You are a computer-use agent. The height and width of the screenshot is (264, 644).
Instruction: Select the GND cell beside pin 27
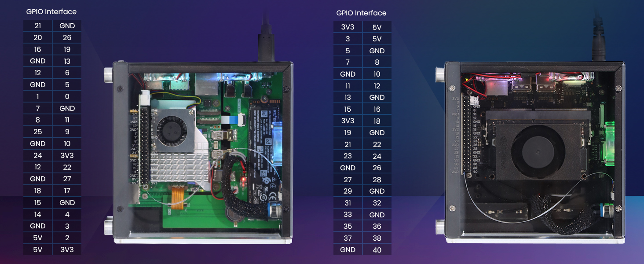(x=38, y=179)
